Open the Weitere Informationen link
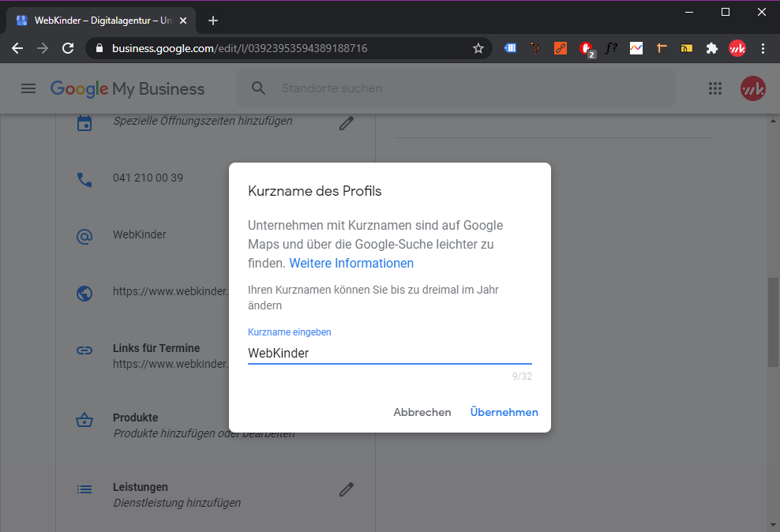Screen dimensions: 780x532 click(351, 263)
